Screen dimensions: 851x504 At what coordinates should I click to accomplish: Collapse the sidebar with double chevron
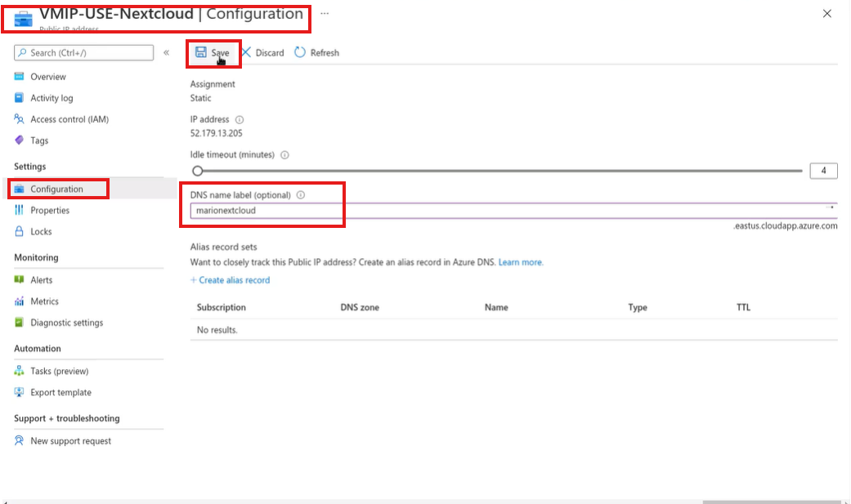pos(167,52)
